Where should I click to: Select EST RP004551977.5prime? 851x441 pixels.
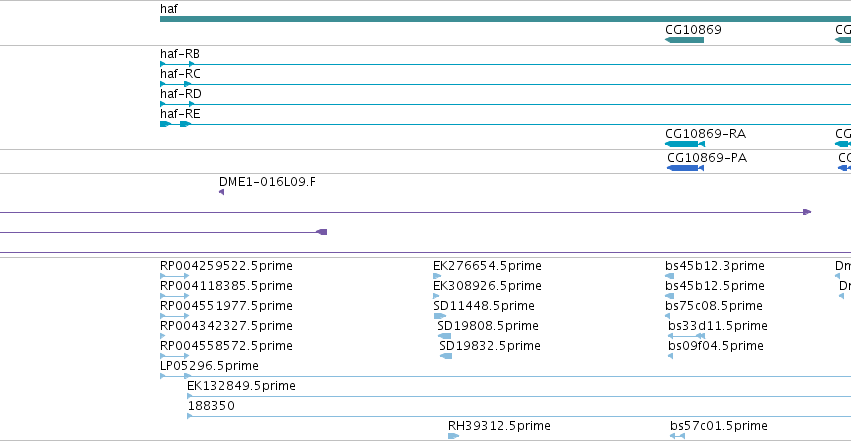click(226, 306)
